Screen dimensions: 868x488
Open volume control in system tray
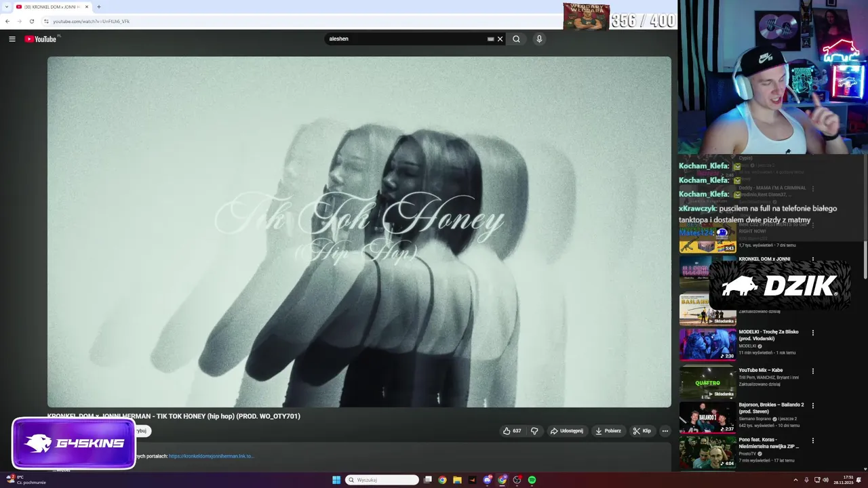(x=825, y=480)
